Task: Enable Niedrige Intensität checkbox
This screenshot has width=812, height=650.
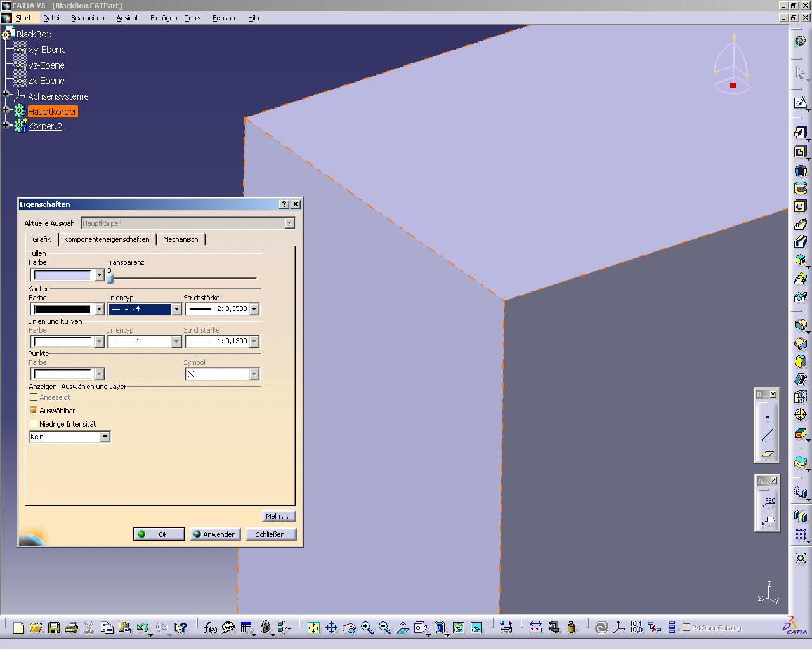Action: [34, 423]
